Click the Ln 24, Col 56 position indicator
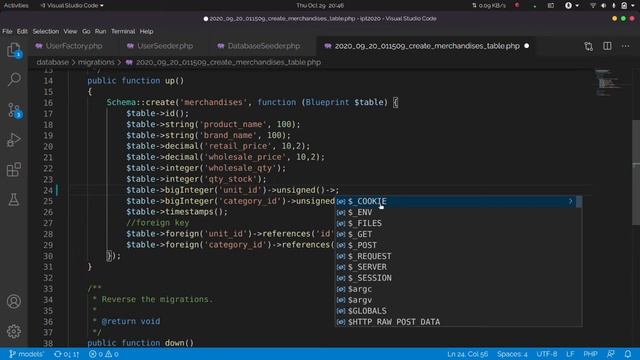The height and width of the screenshot is (360, 640). [468, 354]
